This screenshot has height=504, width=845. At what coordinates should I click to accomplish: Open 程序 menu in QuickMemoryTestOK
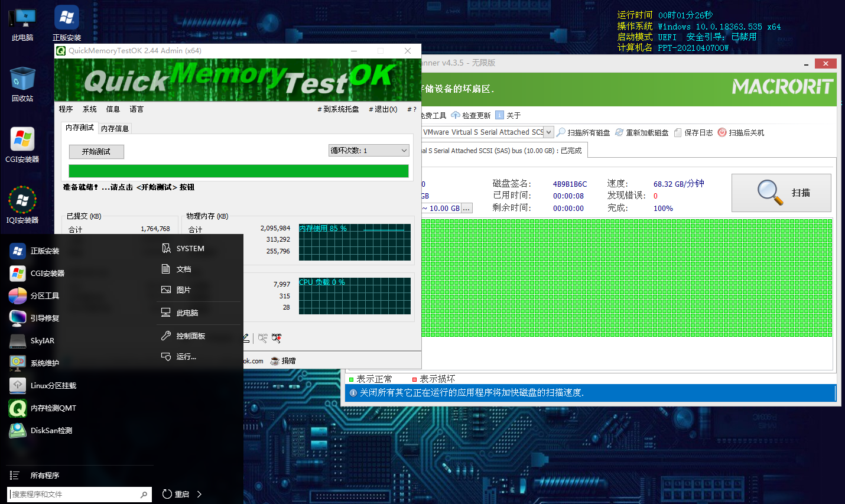66,109
